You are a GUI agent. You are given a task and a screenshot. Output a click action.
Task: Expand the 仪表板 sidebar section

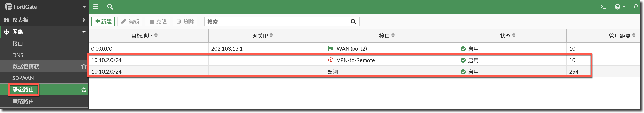pos(84,20)
